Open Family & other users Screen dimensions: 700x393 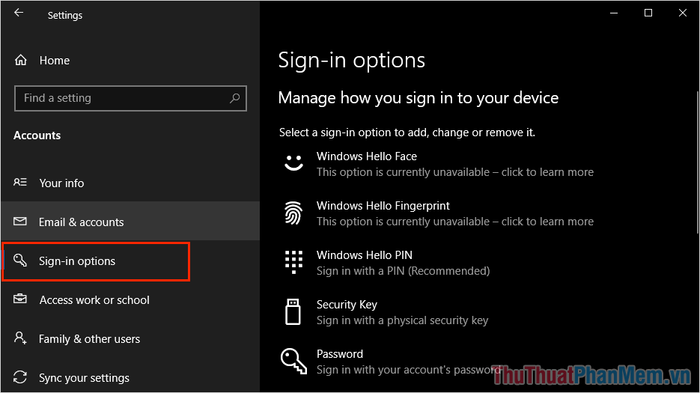click(130, 339)
